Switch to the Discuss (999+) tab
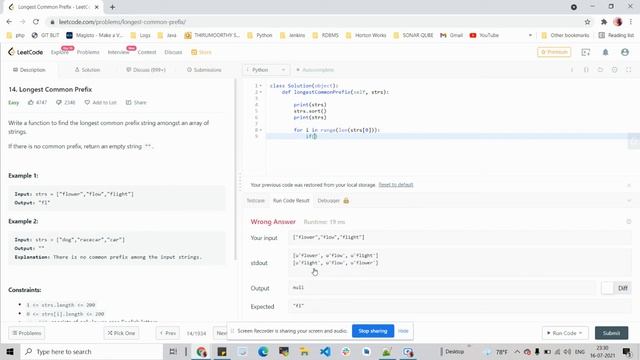The height and width of the screenshot is (360, 640). click(146, 70)
